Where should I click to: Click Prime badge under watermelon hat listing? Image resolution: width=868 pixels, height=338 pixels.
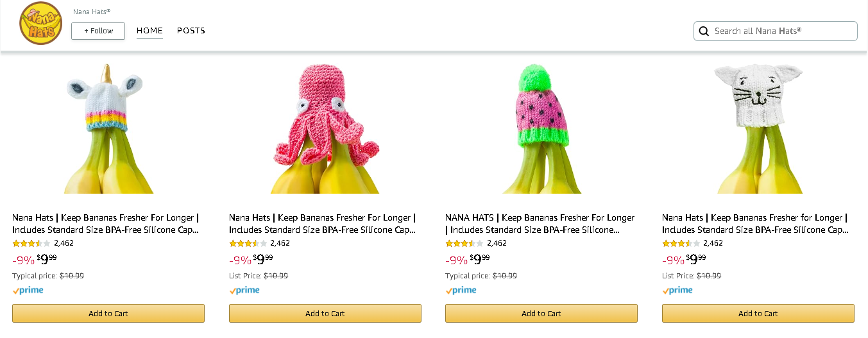coord(461,291)
